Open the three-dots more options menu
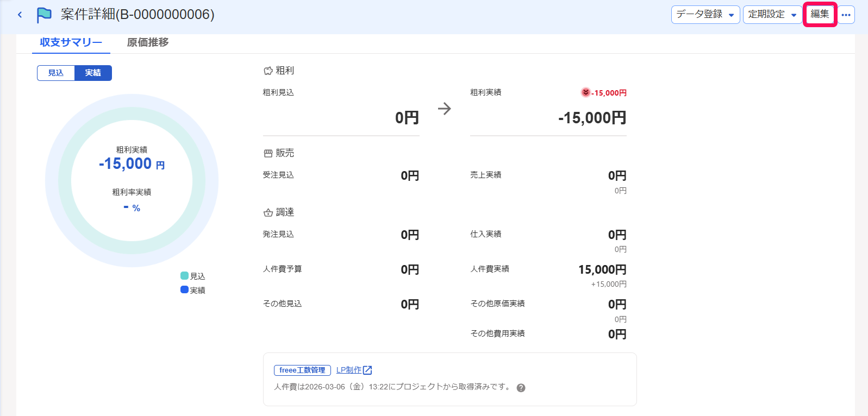The image size is (868, 416). [846, 15]
